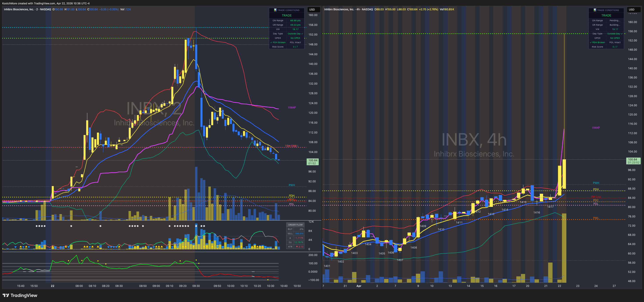Click the red '15m ORB L' level label
The width and height of the screenshot is (644, 302).
(292, 146)
